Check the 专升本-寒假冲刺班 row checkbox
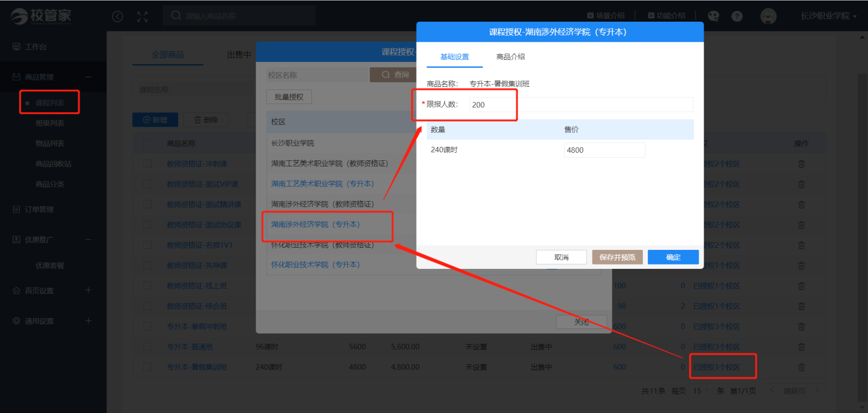This screenshot has width=868, height=413. 148,326
